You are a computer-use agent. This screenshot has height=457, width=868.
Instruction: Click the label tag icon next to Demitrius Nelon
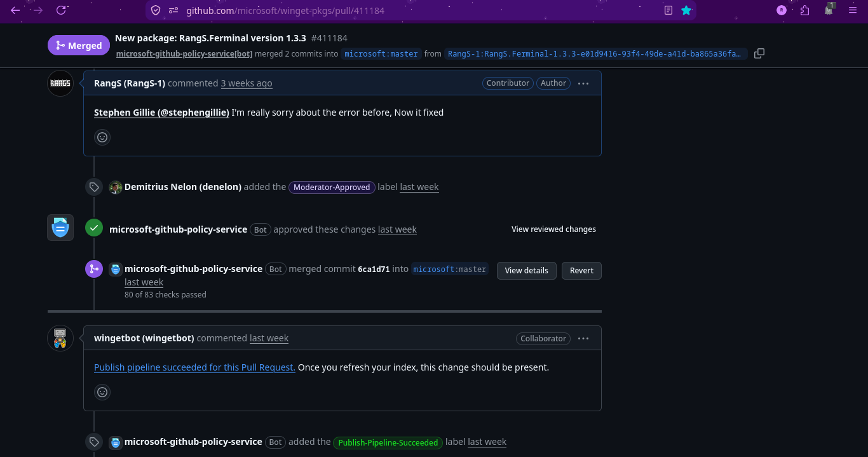[x=94, y=187]
